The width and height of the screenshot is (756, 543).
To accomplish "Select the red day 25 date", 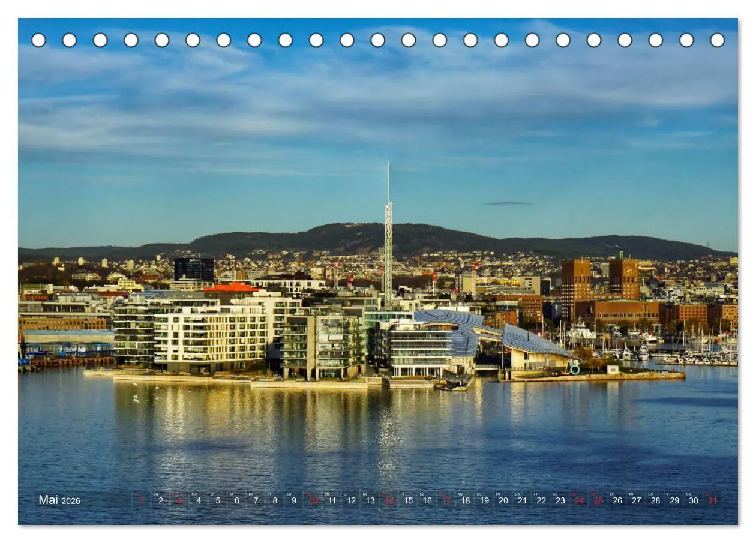I will coord(598,500).
